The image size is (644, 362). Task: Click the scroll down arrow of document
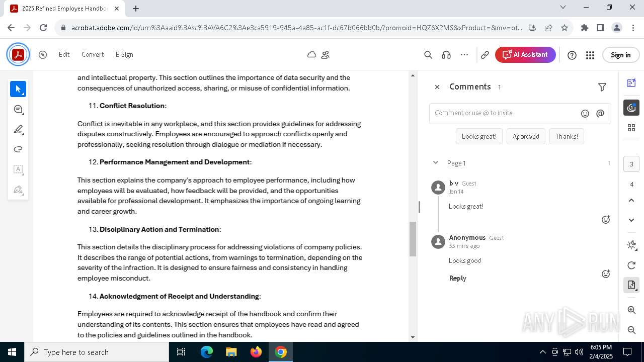[x=413, y=337]
